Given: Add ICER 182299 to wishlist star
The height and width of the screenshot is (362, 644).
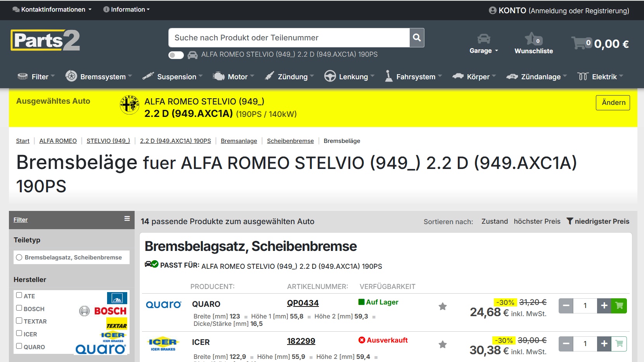Looking at the screenshot, I should pos(443,345).
